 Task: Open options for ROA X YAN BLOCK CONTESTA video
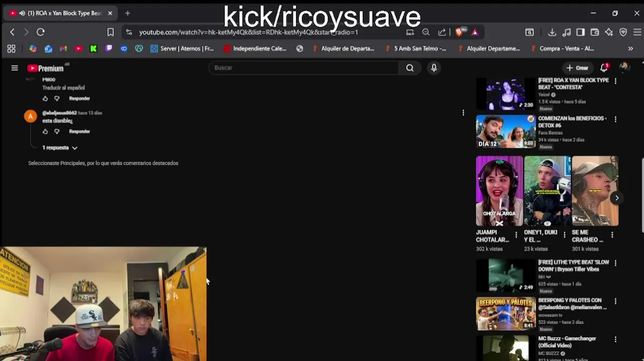(615, 81)
